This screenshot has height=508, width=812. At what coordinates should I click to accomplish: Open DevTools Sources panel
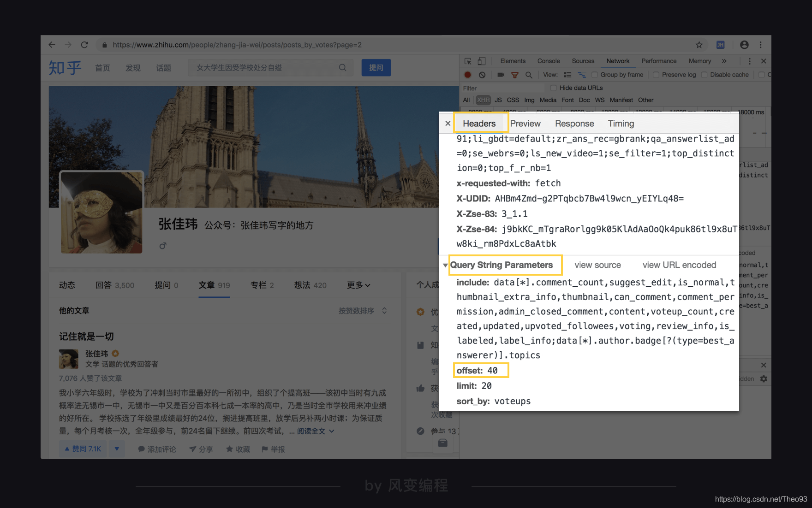coord(583,61)
